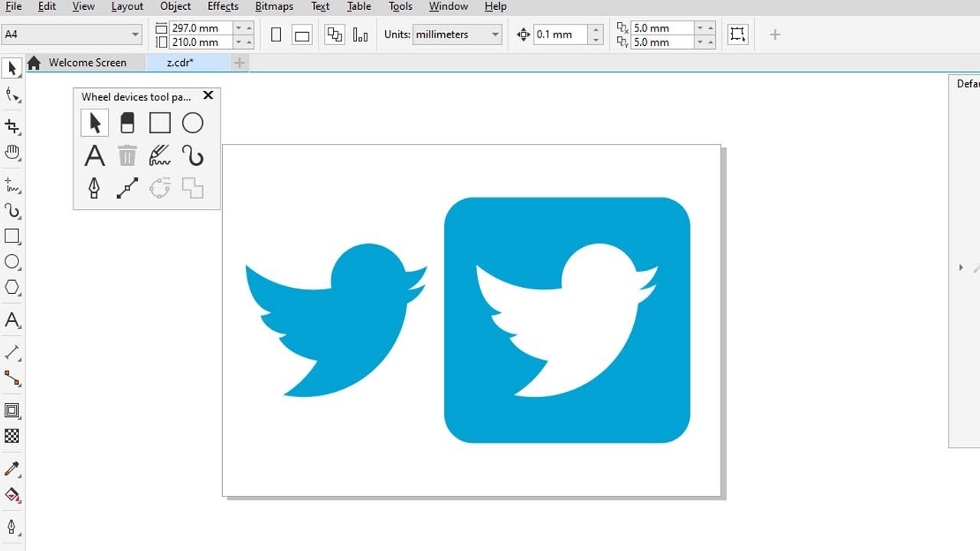Open the Window menu
Image resolution: width=980 pixels, height=551 pixels.
pos(449,6)
